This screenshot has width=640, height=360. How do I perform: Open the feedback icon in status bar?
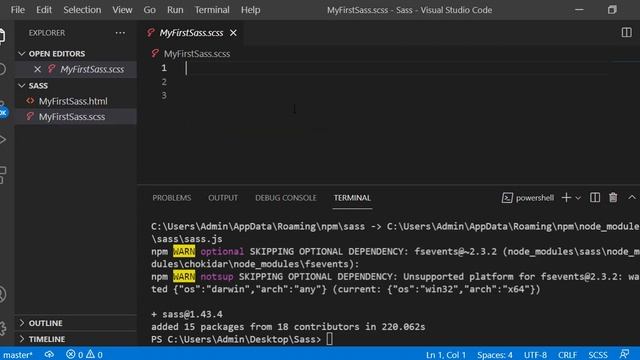(x=624, y=354)
